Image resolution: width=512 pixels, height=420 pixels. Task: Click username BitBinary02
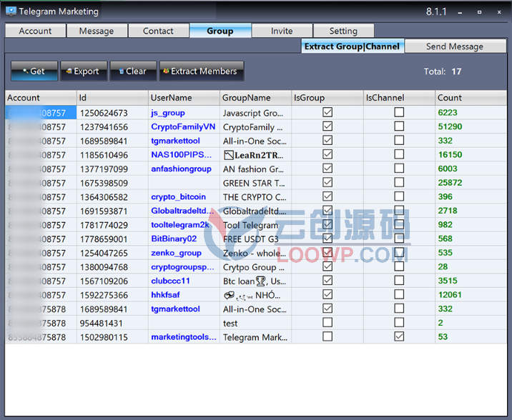174,239
